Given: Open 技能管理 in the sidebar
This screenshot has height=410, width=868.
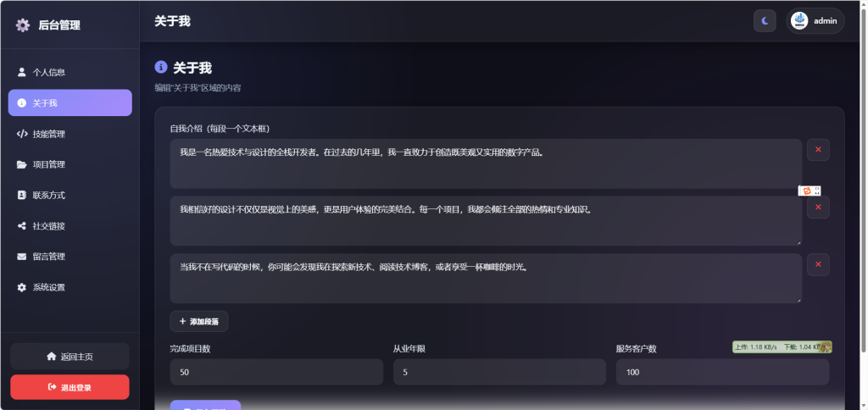Looking at the screenshot, I should tap(70, 134).
